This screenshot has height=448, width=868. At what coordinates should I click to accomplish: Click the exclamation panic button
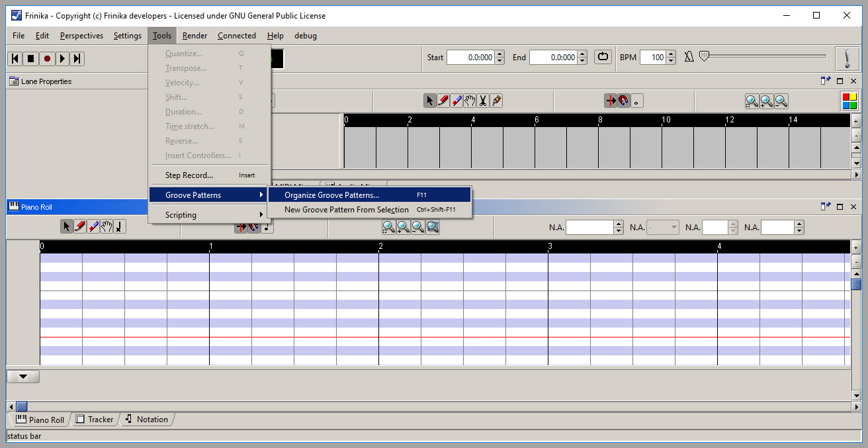tap(847, 58)
